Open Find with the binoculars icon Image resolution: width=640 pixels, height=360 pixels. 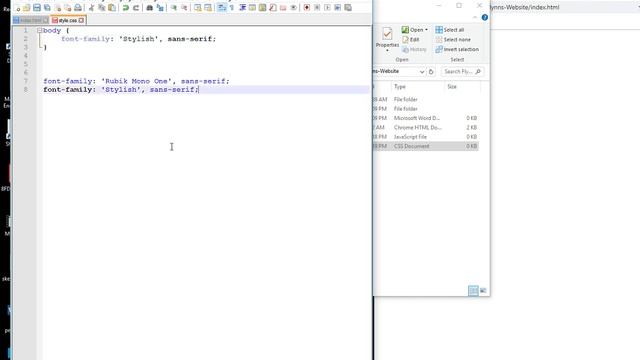[x=150, y=8]
